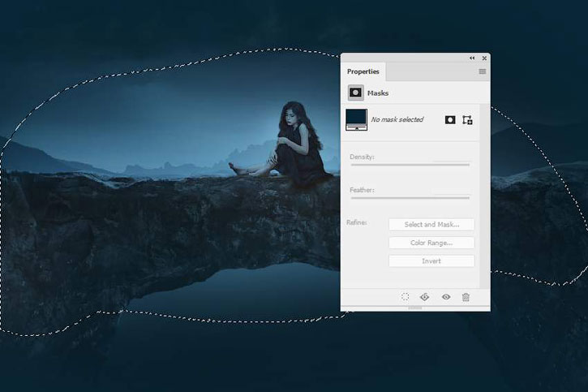Add a pixel mask
588x392 pixels.
450,119
